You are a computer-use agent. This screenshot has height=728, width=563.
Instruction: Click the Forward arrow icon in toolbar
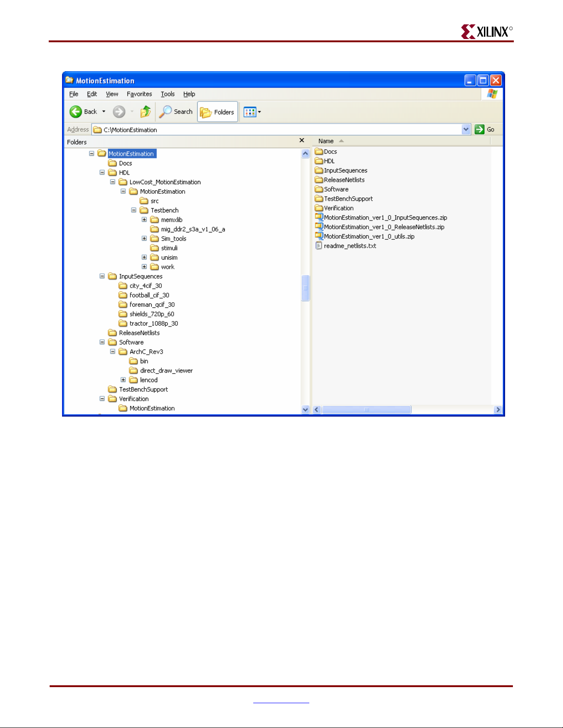[x=119, y=112]
